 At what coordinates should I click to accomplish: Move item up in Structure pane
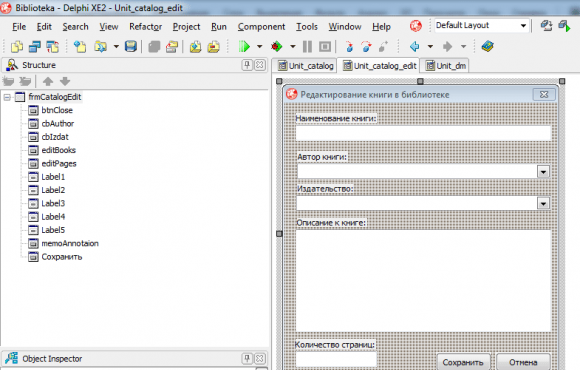[48, 81]
